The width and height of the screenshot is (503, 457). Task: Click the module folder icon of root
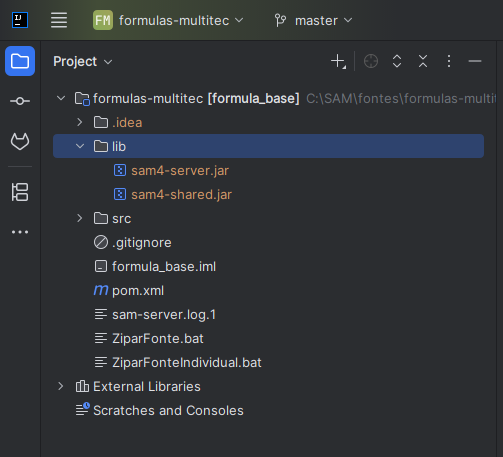(82, 99)
